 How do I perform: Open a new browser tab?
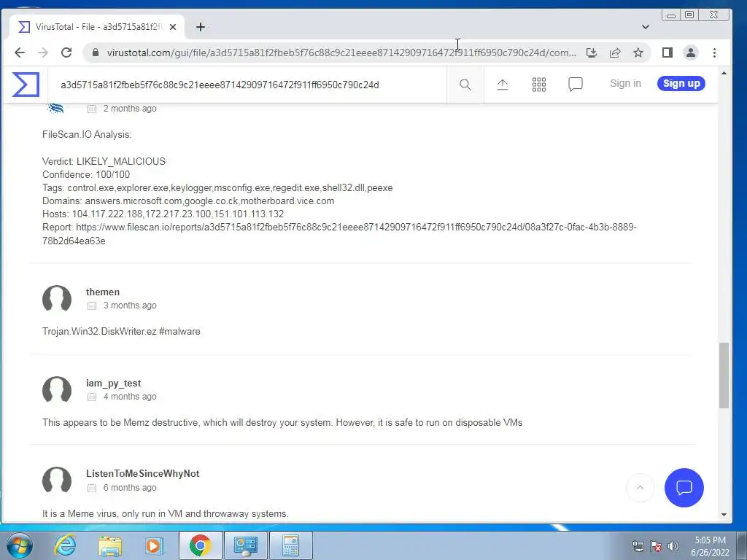click(201, 27)
